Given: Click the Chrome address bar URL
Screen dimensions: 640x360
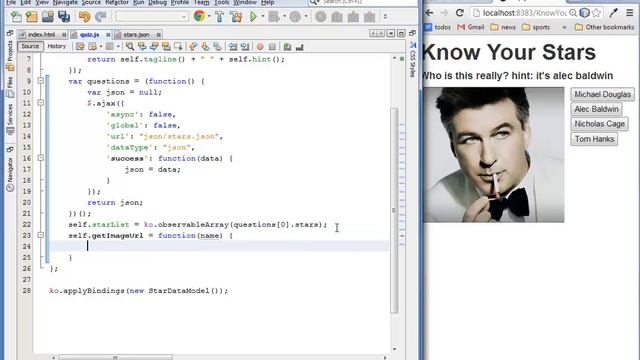Looking at the screenshot, I should click(x=524, y=13).
